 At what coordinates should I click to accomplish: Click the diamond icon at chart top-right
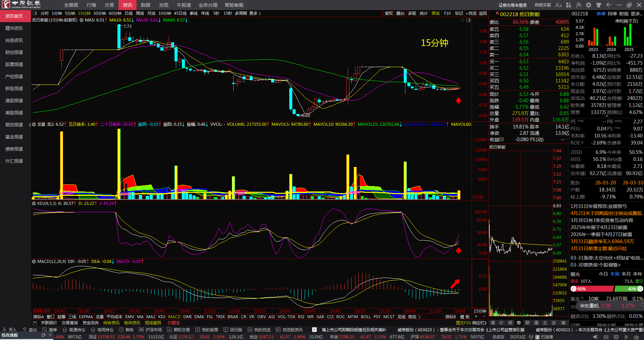coord(462,20)
